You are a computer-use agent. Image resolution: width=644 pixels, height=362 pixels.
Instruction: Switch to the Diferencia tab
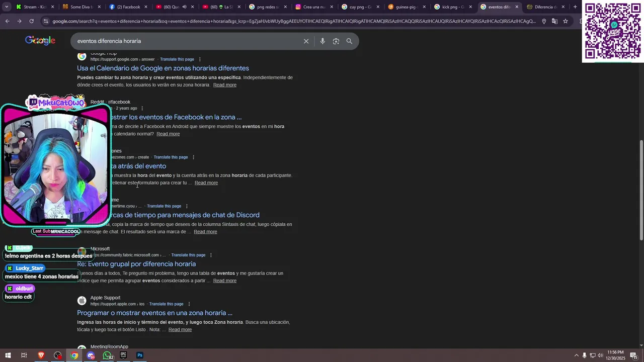(545, 7)
